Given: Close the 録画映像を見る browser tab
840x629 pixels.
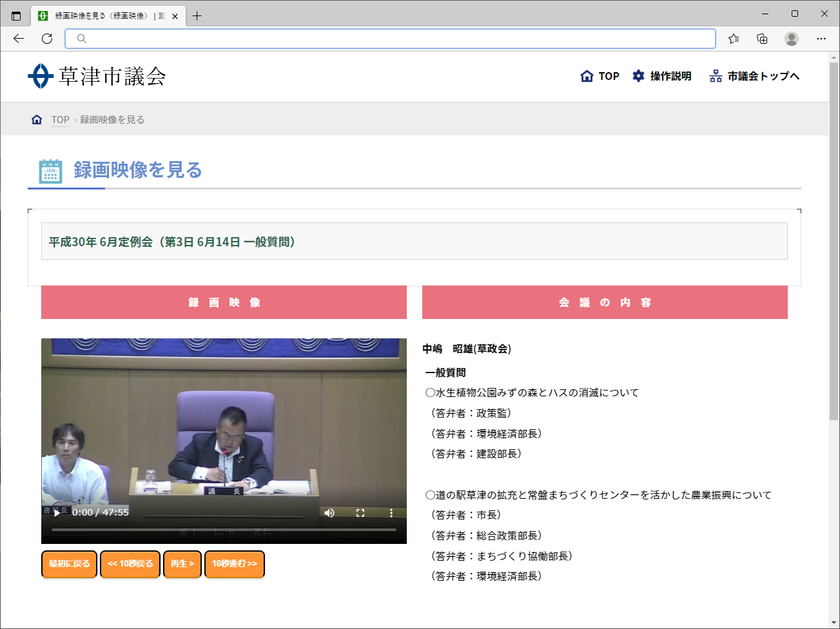Looking at the screenshot, I should 175,16.
